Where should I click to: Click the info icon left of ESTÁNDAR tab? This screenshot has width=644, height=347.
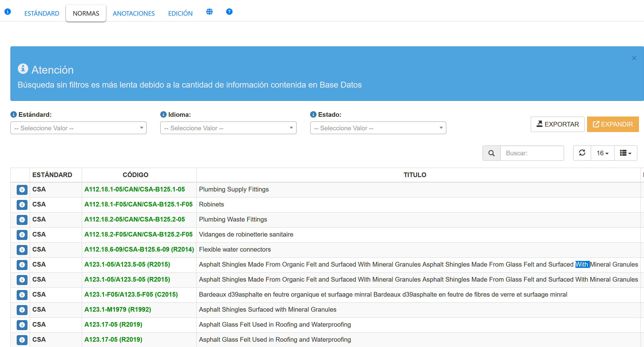click(x=8, y=12)
